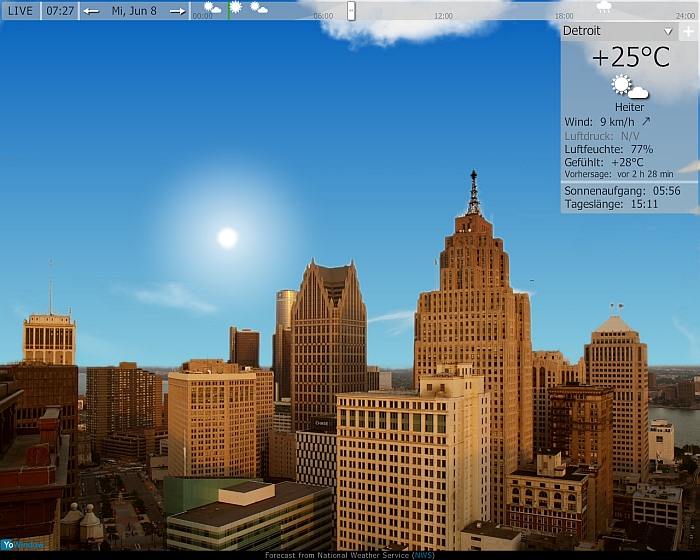Click the green current-time marker on timeline
The height and width of the screenshot is (560, 700).
[x=229, y=11]
